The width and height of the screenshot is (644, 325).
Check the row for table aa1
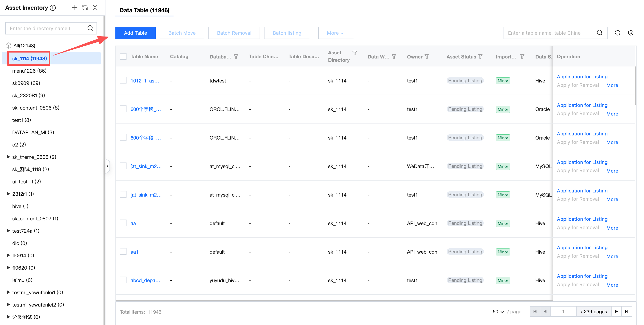(x=123, y=251)
